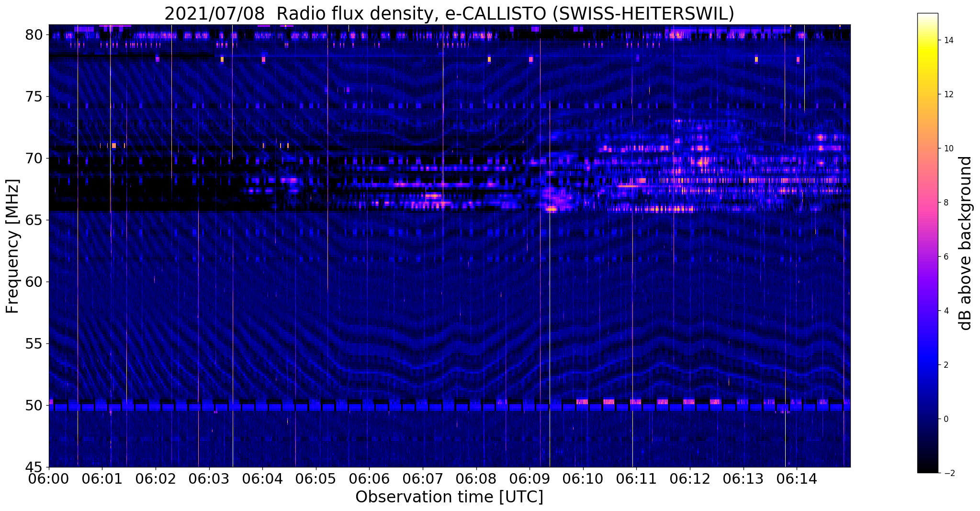Click the 06:06 time tick label
Image resolution: width=980 pixels, height=511 pixels.
(369, 478)
